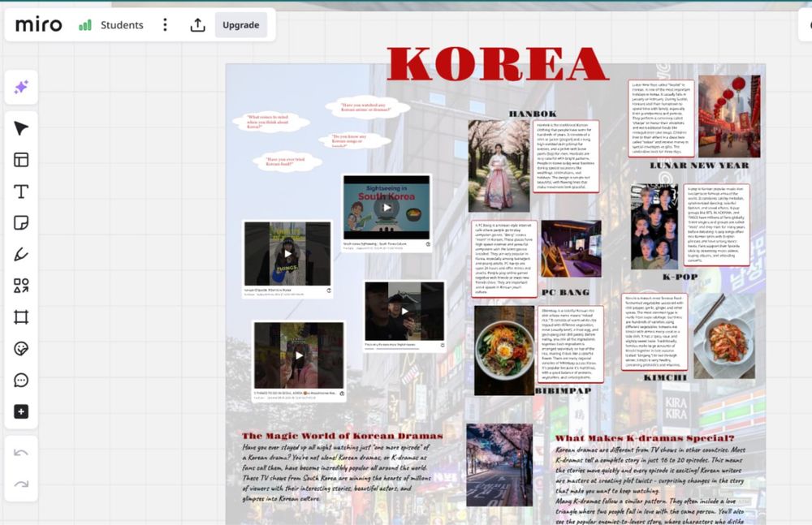This screenshot has width=812, height=525.
Task: Select the PC bang gaming room photo
Action: pos(571,248)
